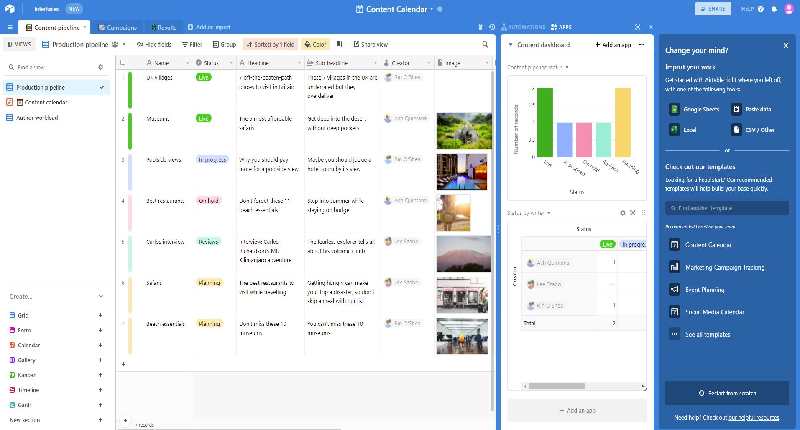Screen dimensions: 800x430
Task: Click the green Live bar in chart
Action: click(545, 122)
